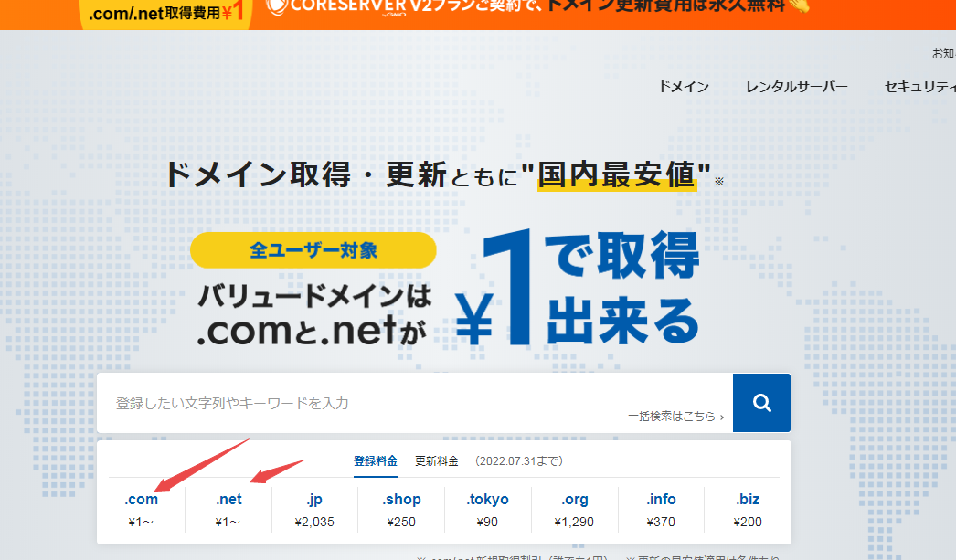Click the magnifying glass search button
The image size is (956, 560).
point(761,403)
